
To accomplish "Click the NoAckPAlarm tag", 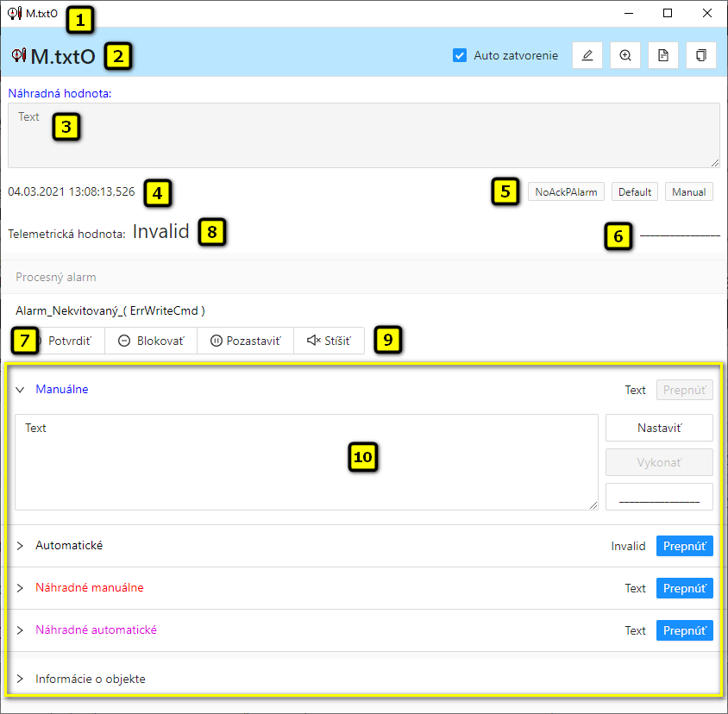I will coord(566,192).
